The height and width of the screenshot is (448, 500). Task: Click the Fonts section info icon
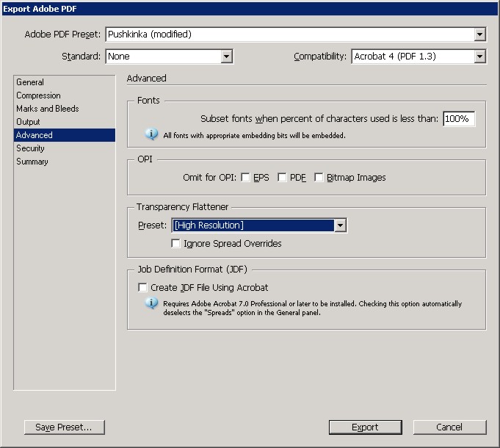point(151,134)
